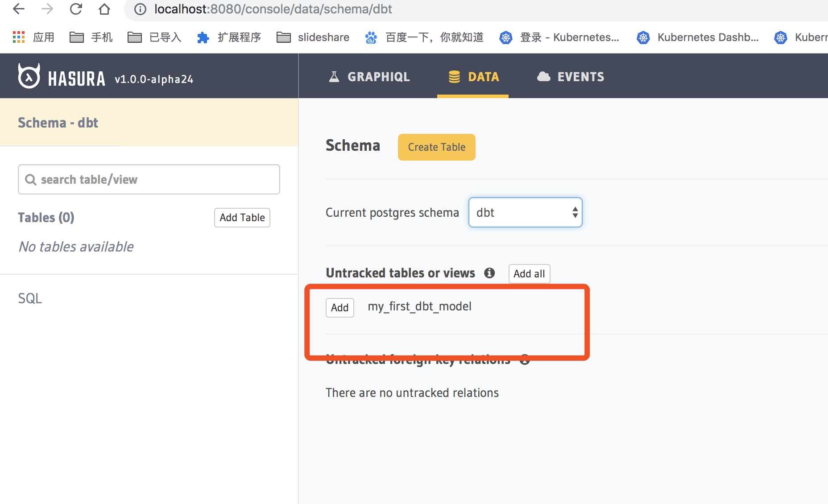Click the browser forward arrow
Viewport: 828px width, 504px height.
coord(47,9)
